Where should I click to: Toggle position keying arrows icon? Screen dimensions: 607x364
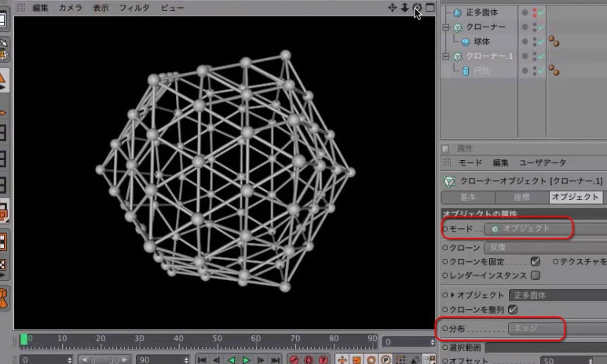(x=342, y=360)
